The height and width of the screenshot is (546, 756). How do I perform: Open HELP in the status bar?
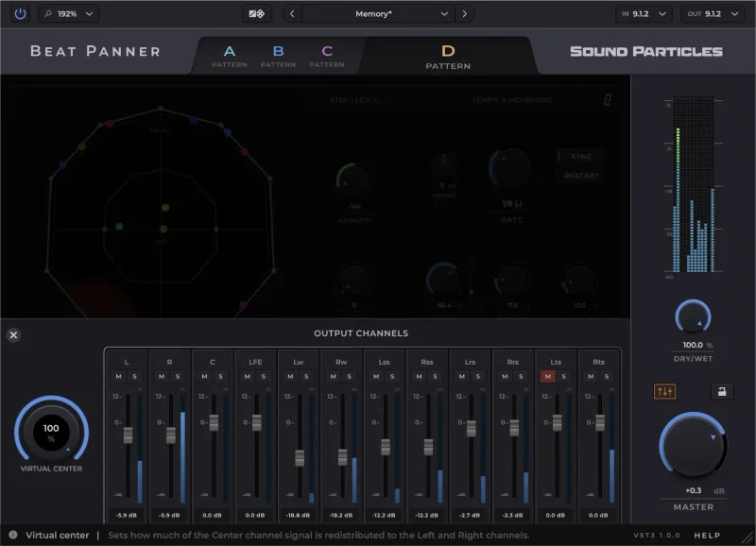[x=707, y=535]
